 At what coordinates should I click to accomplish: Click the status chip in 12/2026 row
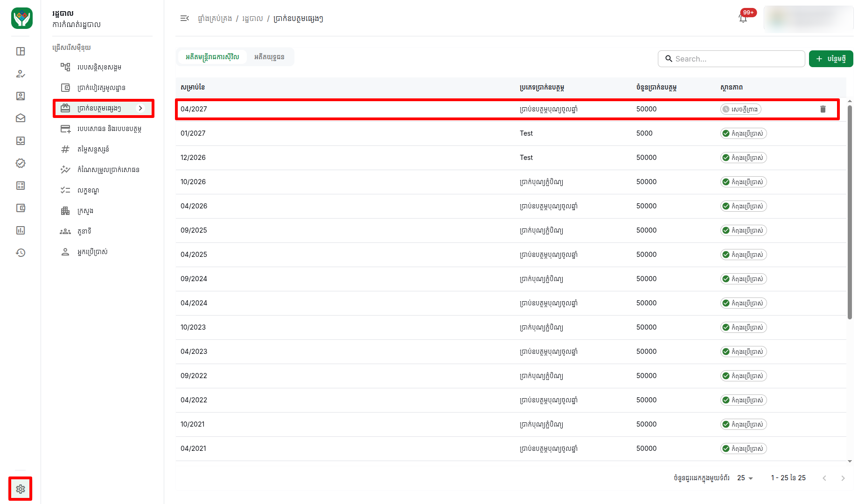[x=743, y=158]
